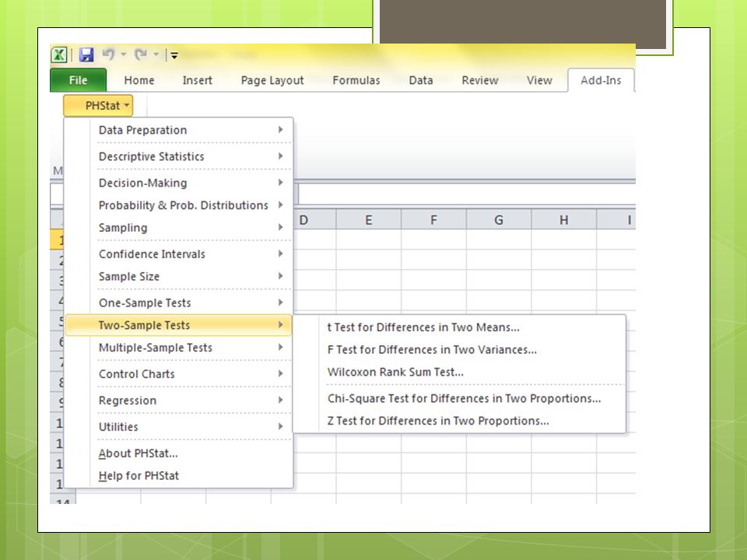Choose Chi-Square Test for Differences in Two Proportions
Image resolution: width=747 pixels, height=560 pixels.
[x=459, y=398]
